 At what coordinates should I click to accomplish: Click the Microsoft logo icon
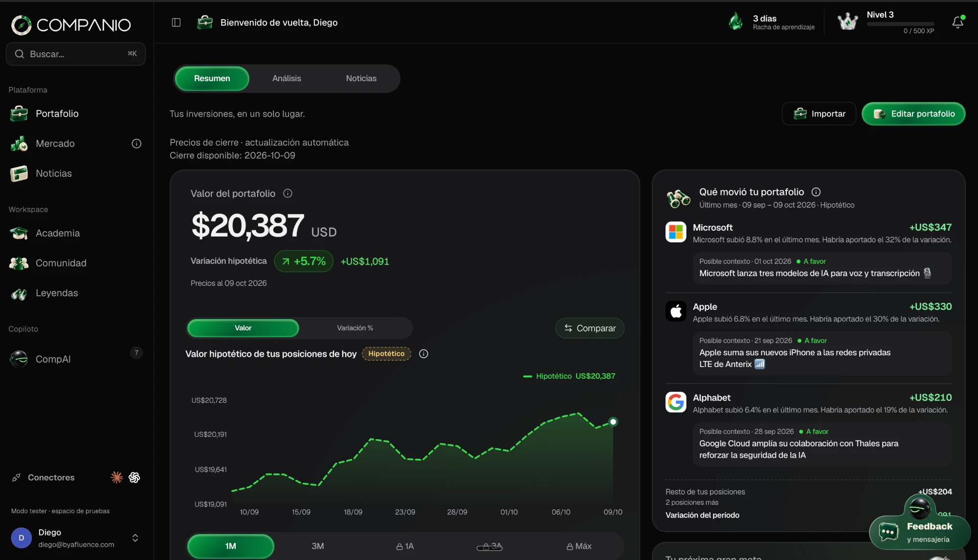coord(676,232)
